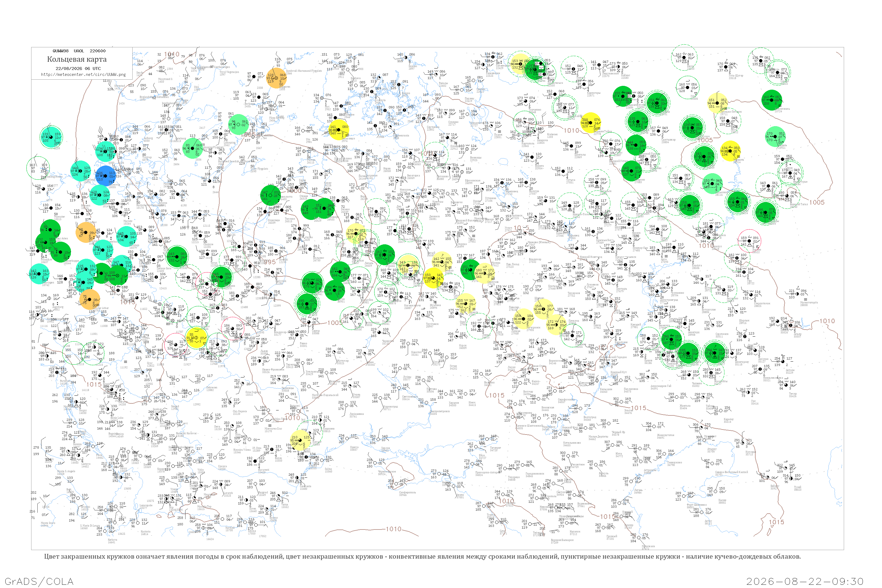Pick the Троицко-Печорск label

tap(731, 112)
